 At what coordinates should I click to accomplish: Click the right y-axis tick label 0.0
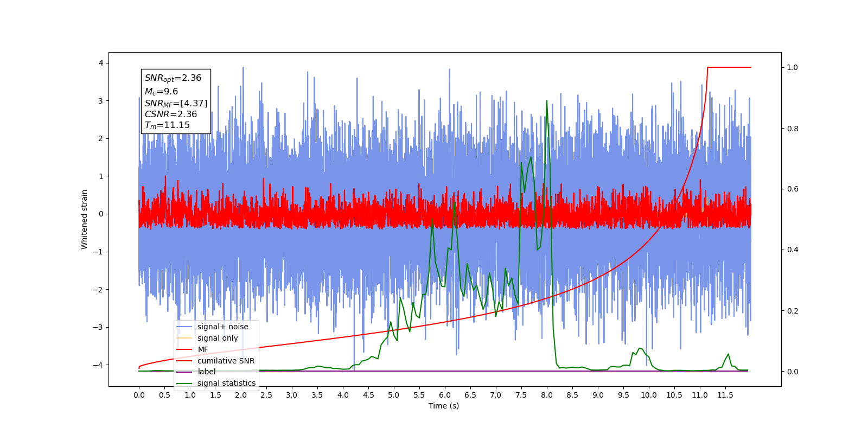793,372
